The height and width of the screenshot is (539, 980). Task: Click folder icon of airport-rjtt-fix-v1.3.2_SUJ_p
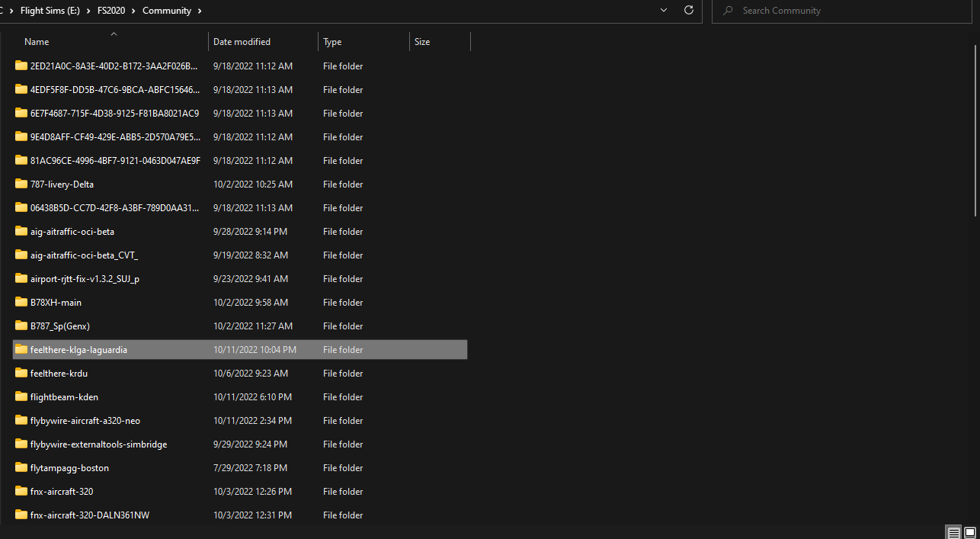coord(21,278)
